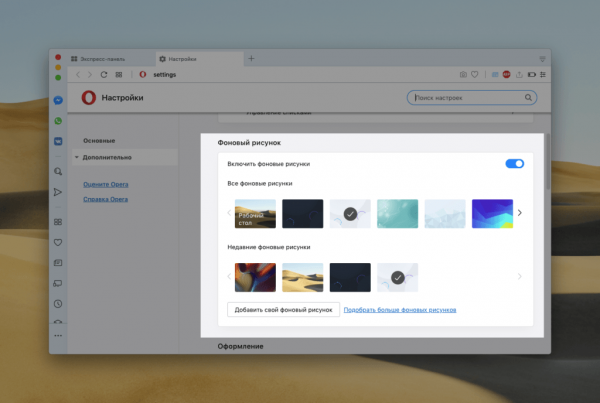Open Easy Setup sliders icon
The width and height of the screenshot is (600, 403).
coord(543,75)
